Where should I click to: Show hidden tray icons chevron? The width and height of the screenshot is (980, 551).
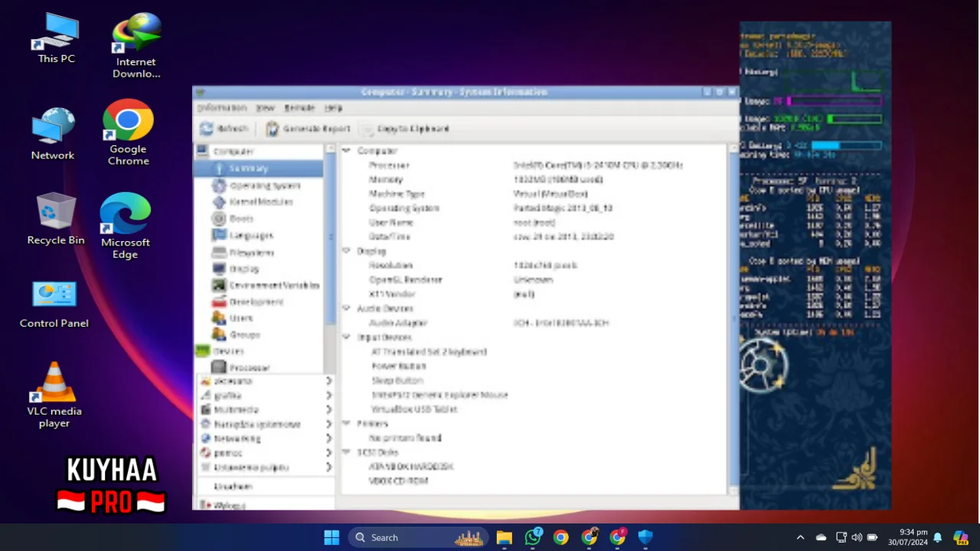click(801, 537)
